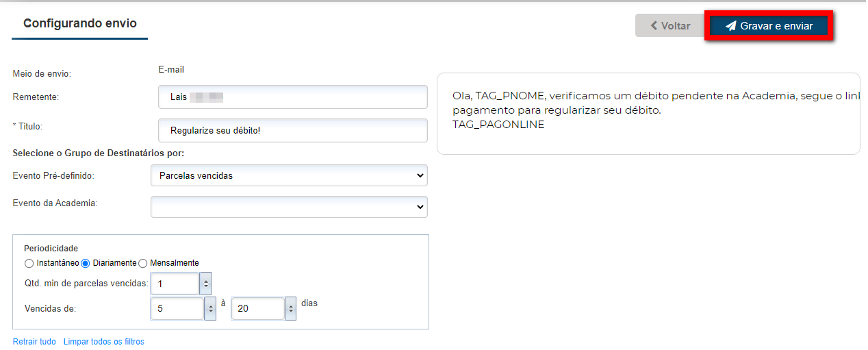Viewport: 868px width, 350px height.
Task: Expand the Evento da Academia dropdown
Action: (289, 207)
